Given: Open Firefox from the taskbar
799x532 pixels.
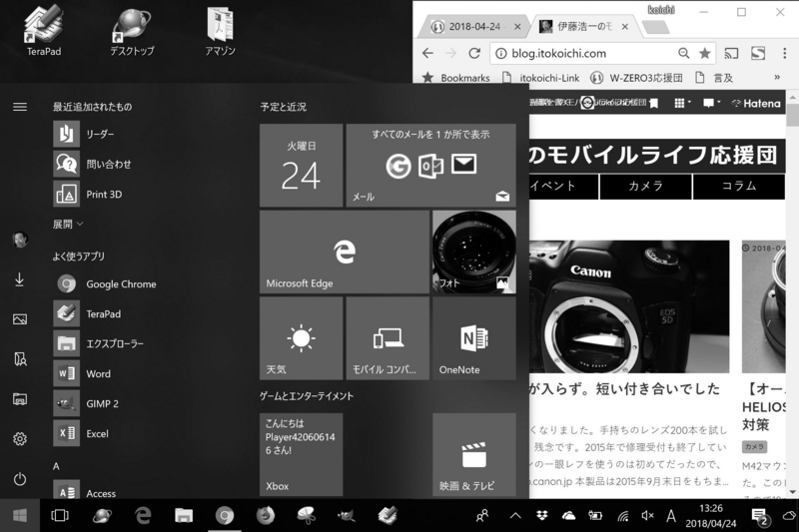Looking at the screenshot, I should point(265,516).
